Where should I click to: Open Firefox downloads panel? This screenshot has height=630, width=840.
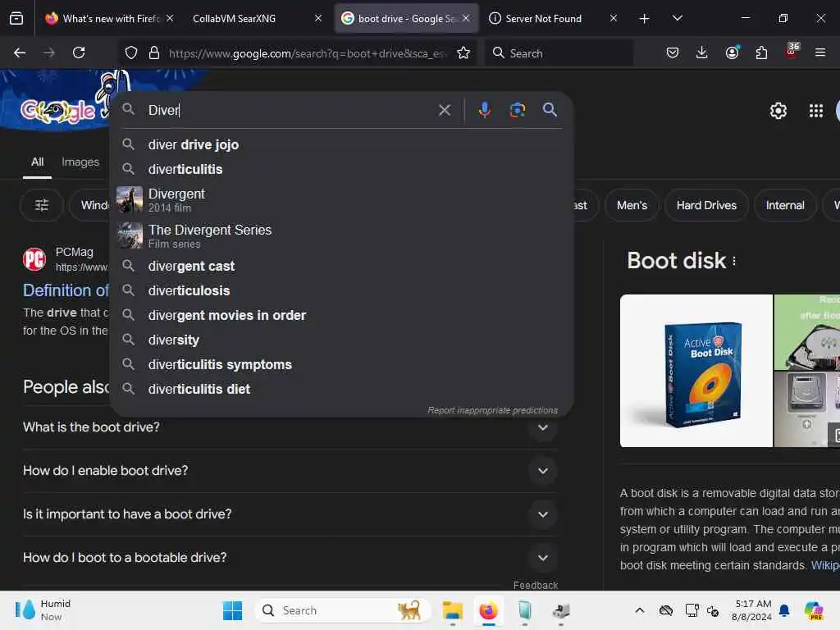702,52
